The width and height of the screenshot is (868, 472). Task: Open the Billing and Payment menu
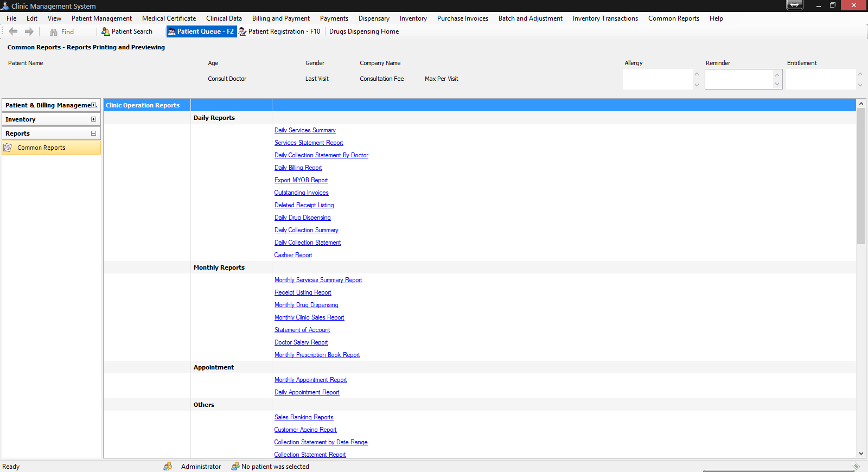coord(281,18)
